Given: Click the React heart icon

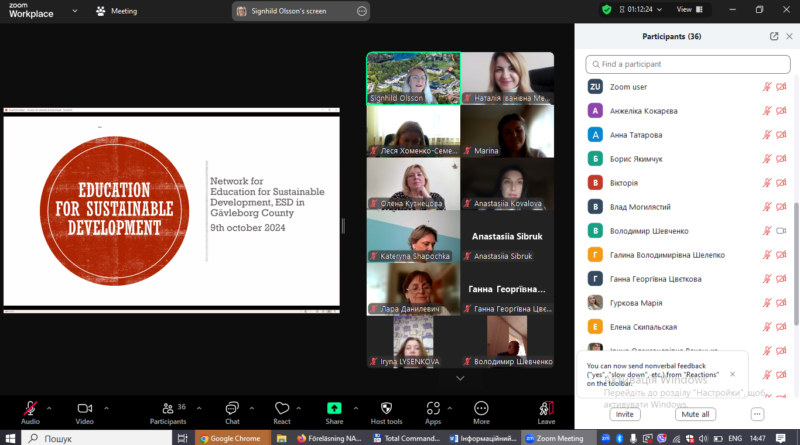Looking at the screenshot, I should 282,408.
